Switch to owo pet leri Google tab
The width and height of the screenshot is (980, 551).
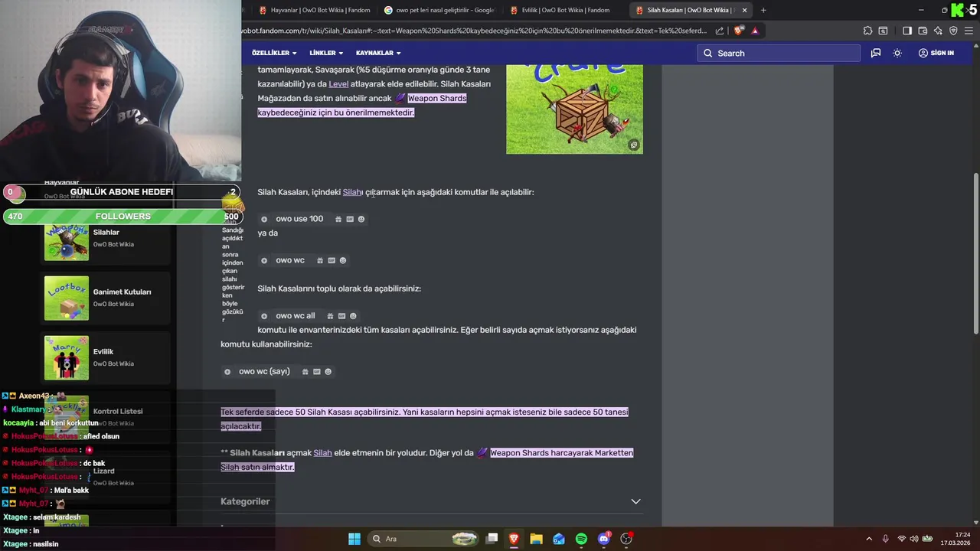coord(439,10)
